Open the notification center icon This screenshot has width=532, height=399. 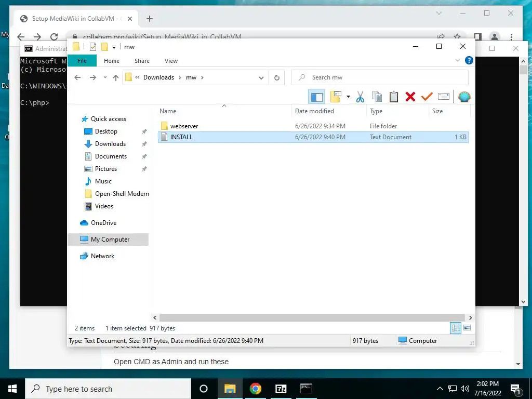click(515, 389)
